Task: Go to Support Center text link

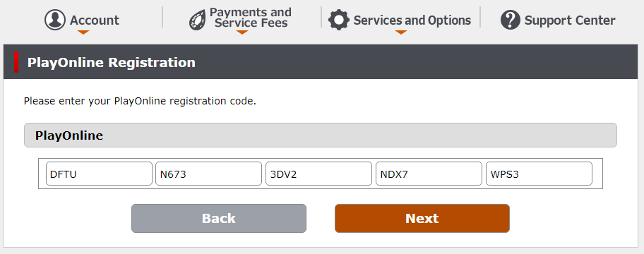Action: coord(570,20)
